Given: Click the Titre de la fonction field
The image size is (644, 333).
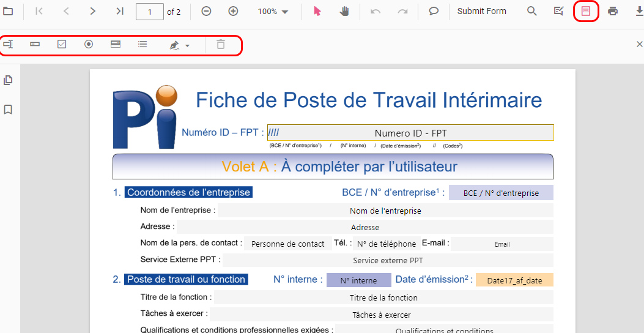Looking at the screenshot, I should [383, 297].
